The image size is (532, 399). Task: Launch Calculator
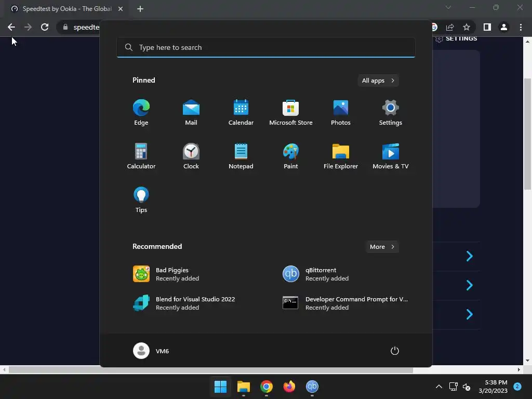coord(141,156)
